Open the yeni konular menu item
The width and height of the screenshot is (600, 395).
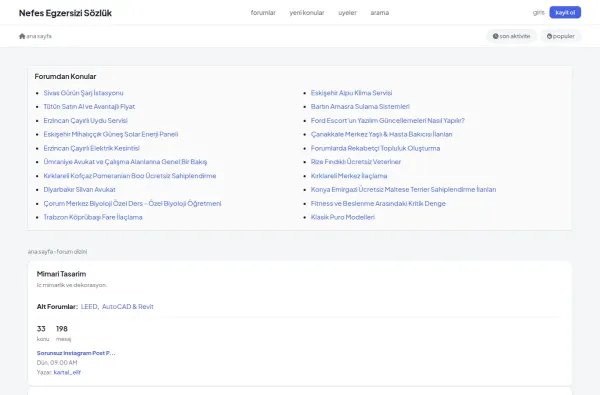tap(307, 13)
